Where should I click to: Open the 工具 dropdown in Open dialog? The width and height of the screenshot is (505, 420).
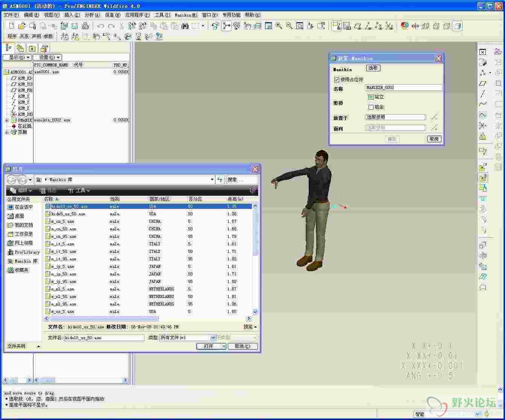tap(79, 190)
